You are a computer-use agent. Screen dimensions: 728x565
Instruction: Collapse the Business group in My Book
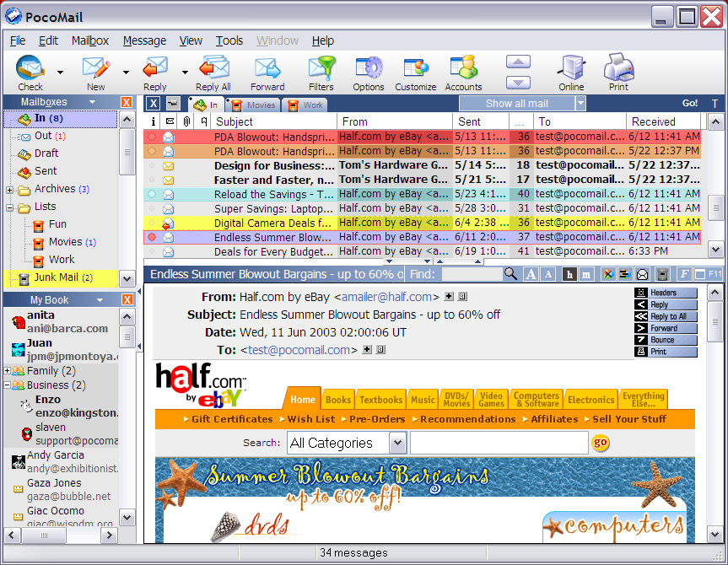pyautogui.click(x=7, y=385)
